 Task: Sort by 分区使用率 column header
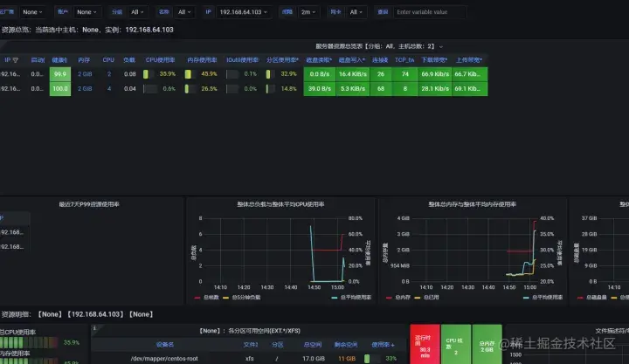282,60
